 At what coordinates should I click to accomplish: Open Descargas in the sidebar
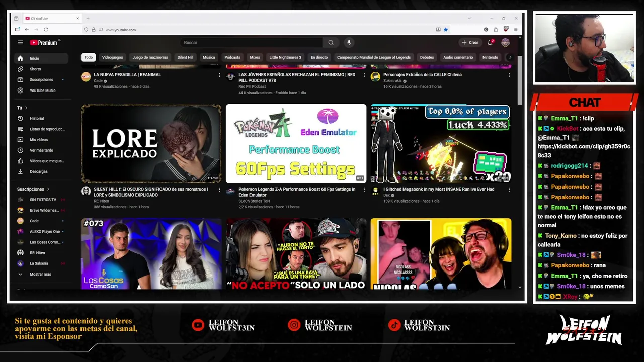[x=42, y=171]
